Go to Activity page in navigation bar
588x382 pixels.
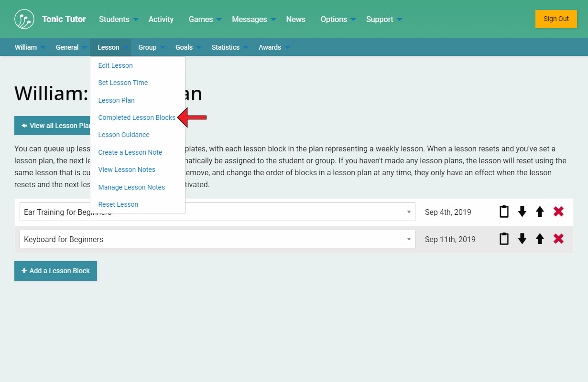click(x=161, y=19)
